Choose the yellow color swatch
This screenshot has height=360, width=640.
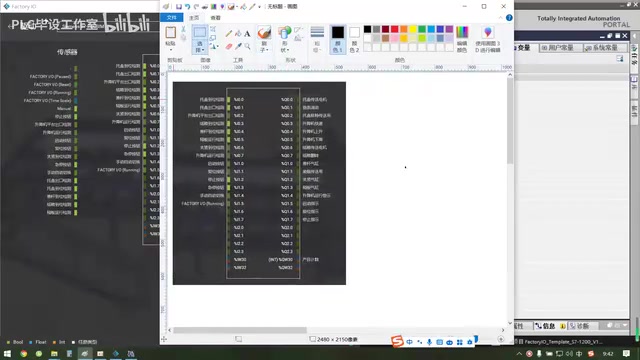coord(413,29)
